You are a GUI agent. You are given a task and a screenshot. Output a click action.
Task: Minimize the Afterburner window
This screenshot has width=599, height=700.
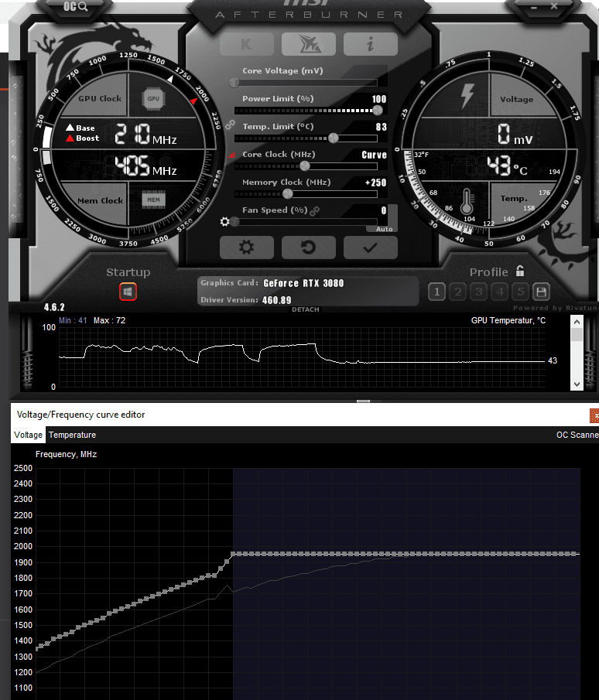pyautogui.click(x=534, y=7)
